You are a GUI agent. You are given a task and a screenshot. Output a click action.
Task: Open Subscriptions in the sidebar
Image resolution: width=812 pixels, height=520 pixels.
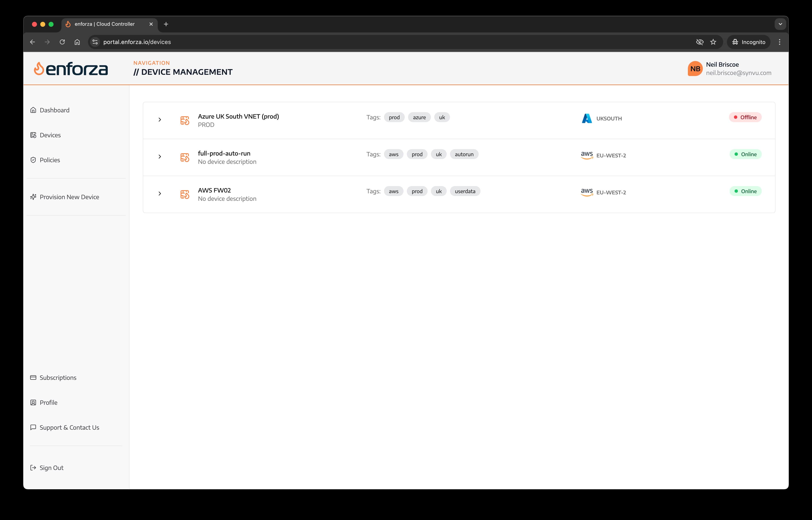58,378
